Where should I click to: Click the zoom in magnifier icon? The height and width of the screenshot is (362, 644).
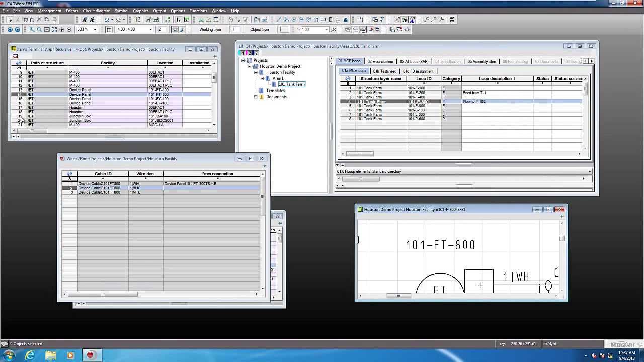pos(32,29)
